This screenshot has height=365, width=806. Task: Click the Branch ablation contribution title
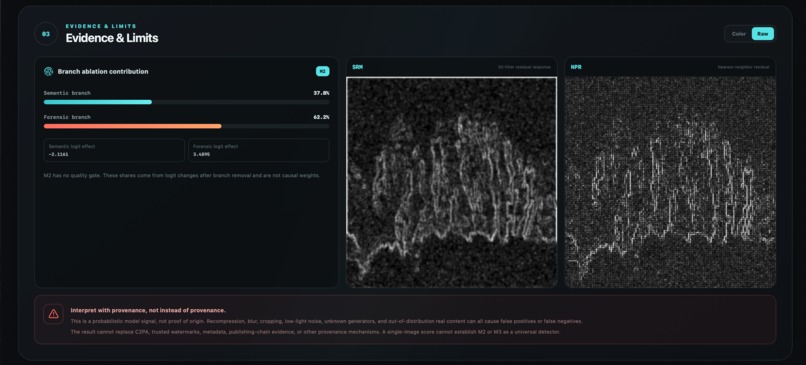103,71
